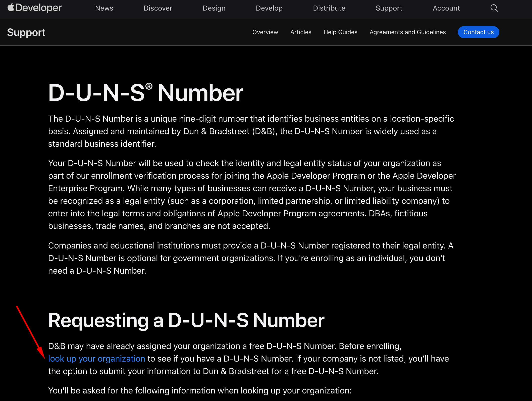
Task: Click the 'Requesting a D-U-N-S Number' heading
Action: 186,321
